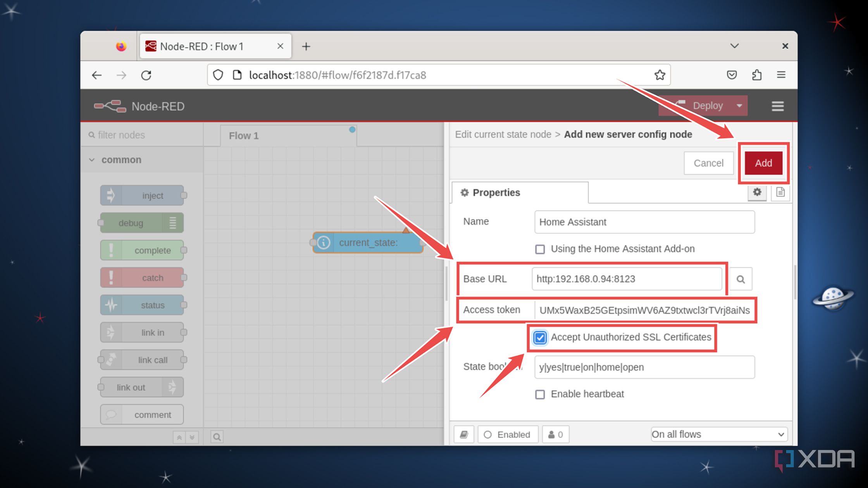The height and width of the screenshot is (488, 868).
Task: Click the node documentation book icon
Action: point(463,434)
